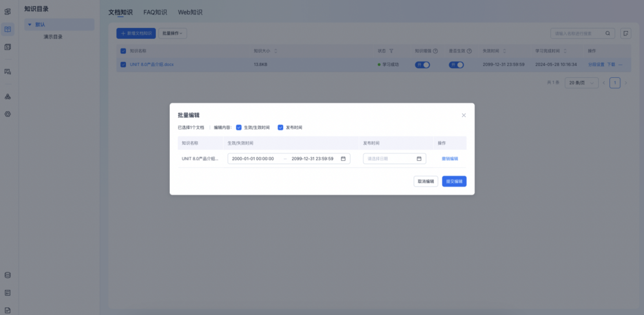This screenshot has height=315, width=644.
Task: Click the help icon next to 知识增强
Action: [435, 51]
